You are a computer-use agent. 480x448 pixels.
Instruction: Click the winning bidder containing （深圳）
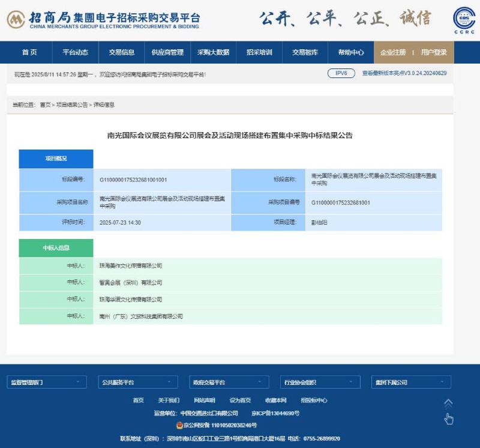[x=131, y=282]
